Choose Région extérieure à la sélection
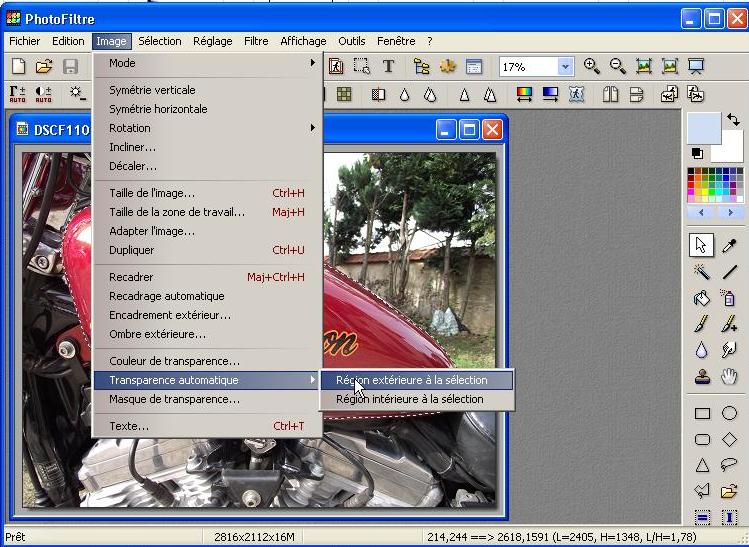 pos(417,380)
